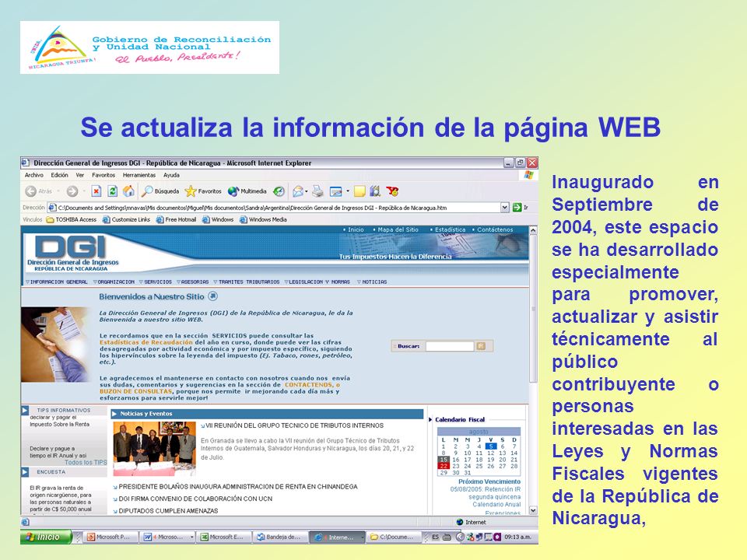747x560 pixels.
Task: Open the BUZON DE CONSULTAS hyperlink
Action: tap(135, 391)
